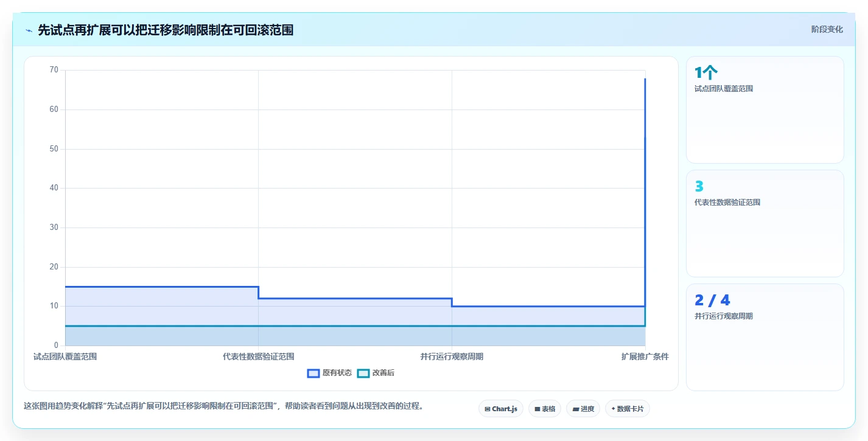This screenshot has height=441, width=868.
Task: Click the trend icon beside the header title
Action: [29, 30]
